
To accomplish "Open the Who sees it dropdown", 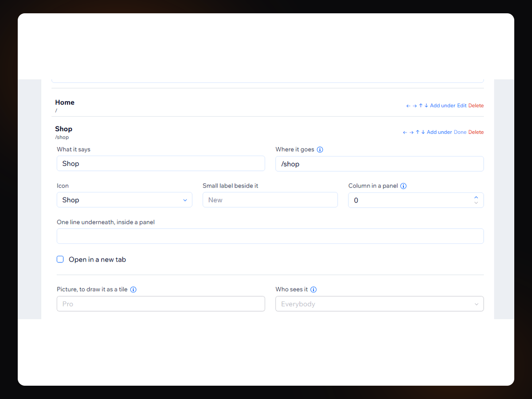I will [379, 304].
